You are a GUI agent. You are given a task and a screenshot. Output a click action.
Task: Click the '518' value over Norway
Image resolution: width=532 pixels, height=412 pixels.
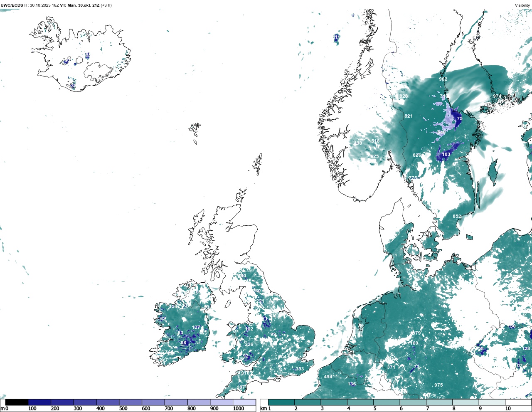click(x=375, y=141)
